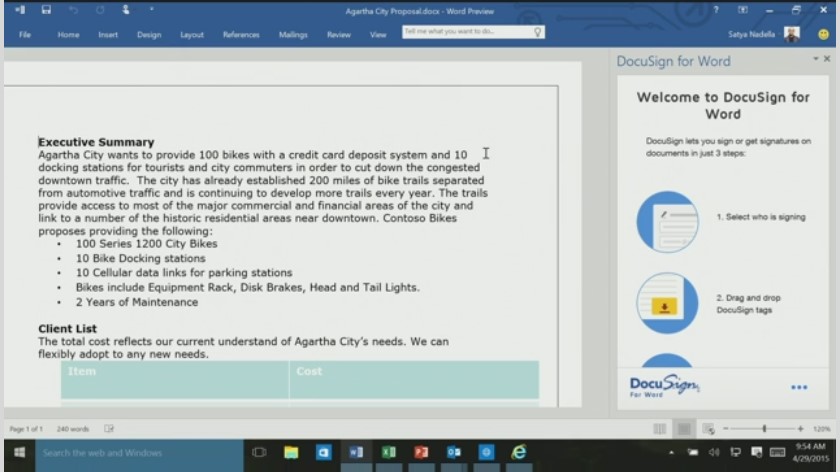Click the 'Client List' heading
The height and width of the screenshot is (472, 840).
point(68,328)
